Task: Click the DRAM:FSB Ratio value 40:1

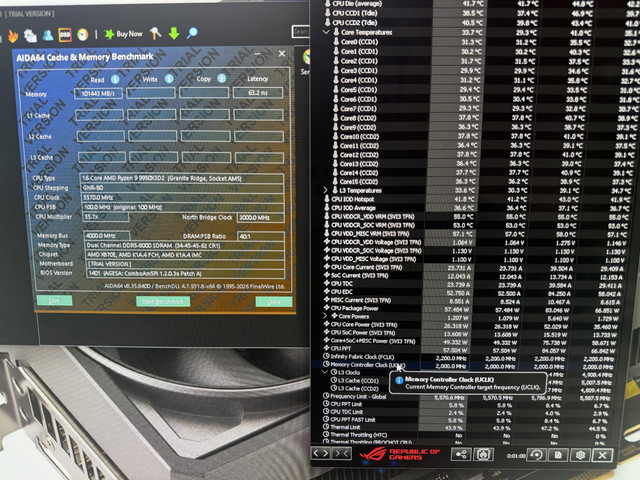Action: pyautogui.click(x=260, y=236)
